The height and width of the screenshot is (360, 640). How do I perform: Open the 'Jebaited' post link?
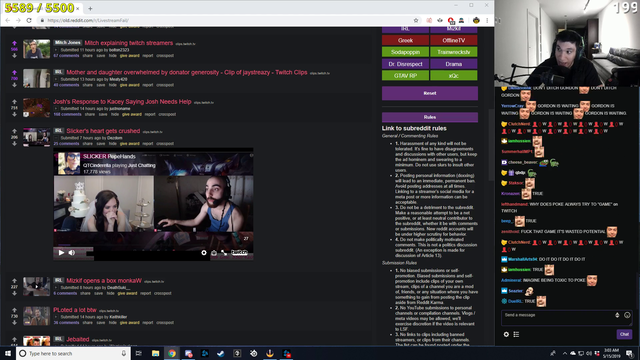point(78,339)
